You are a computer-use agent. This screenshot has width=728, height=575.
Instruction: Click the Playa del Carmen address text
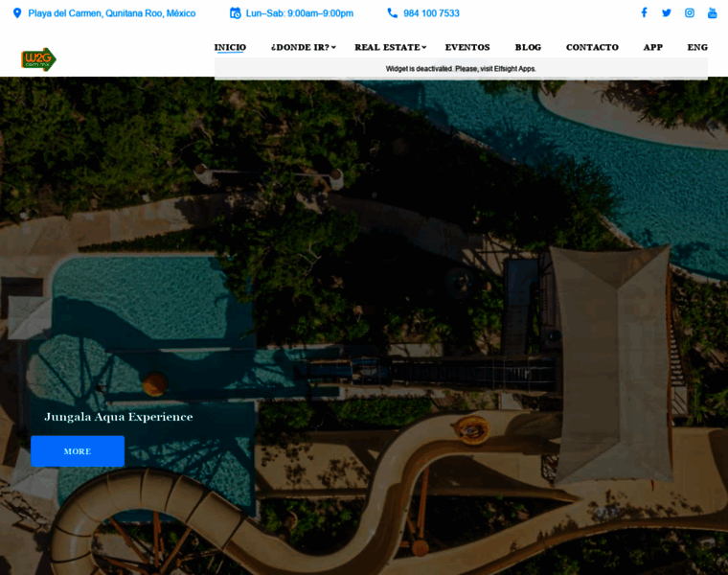point(112,13)
